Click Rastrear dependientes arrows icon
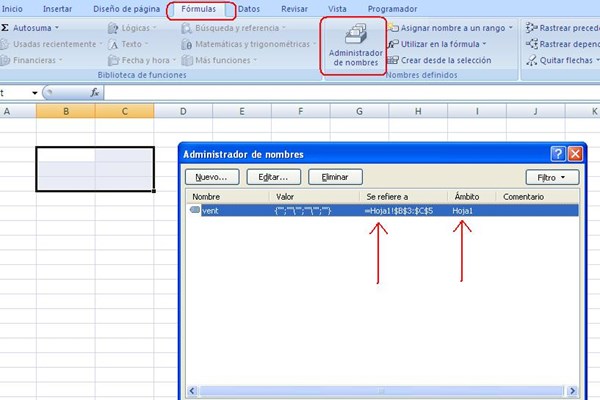The height and width of the screenshot is (400, 600). [531, 44]
